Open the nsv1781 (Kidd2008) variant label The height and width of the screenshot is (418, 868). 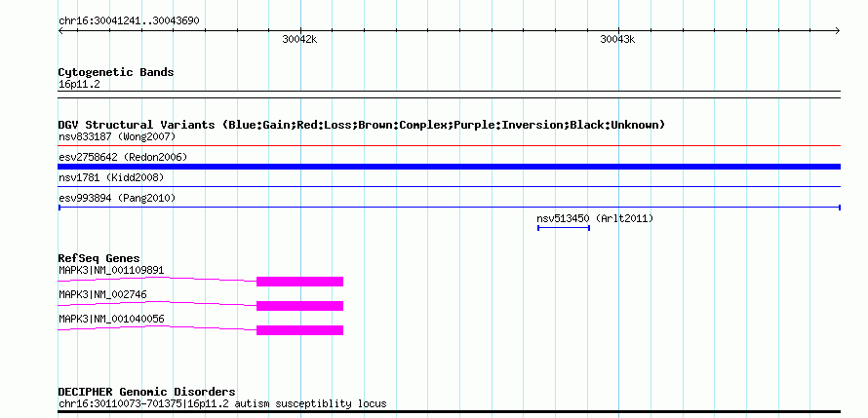(111, 177)
